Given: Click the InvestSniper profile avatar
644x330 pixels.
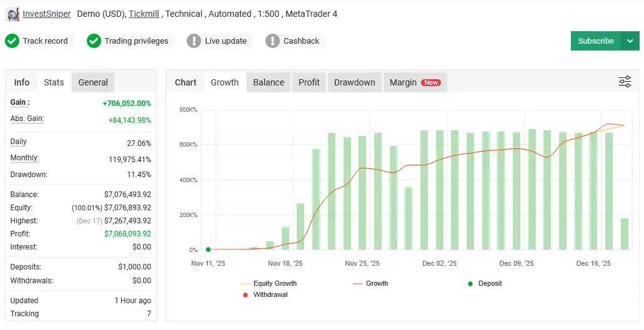Looking at the screenshot, I should point(12,14).
